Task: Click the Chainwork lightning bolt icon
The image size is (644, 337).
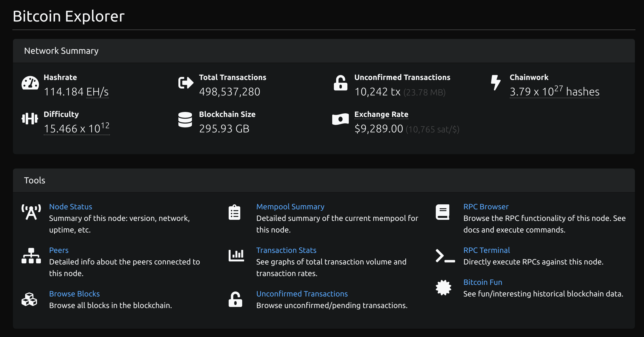Action: click(496, 83)
